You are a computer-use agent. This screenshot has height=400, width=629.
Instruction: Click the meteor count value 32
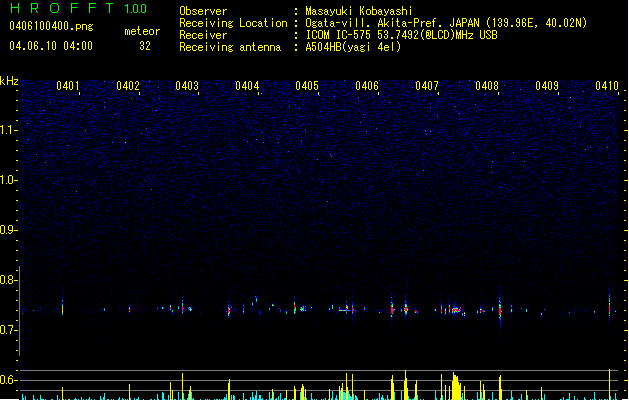click(145, 46)
